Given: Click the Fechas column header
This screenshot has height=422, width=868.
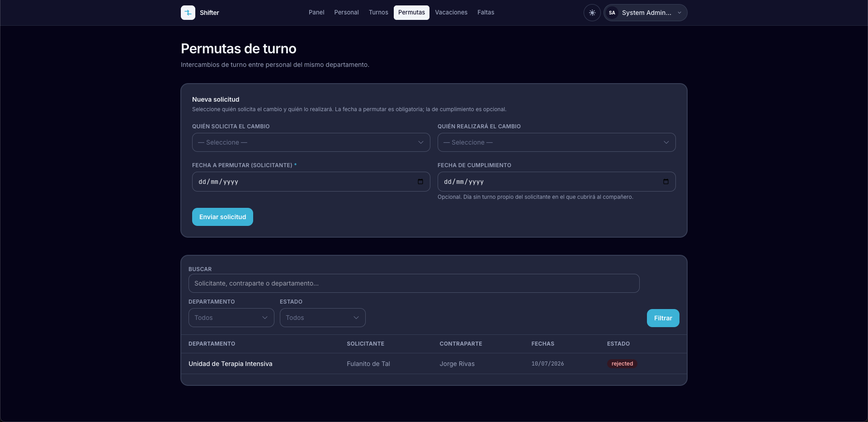Looking at the screenshot, I should click(x=542, y=344).
